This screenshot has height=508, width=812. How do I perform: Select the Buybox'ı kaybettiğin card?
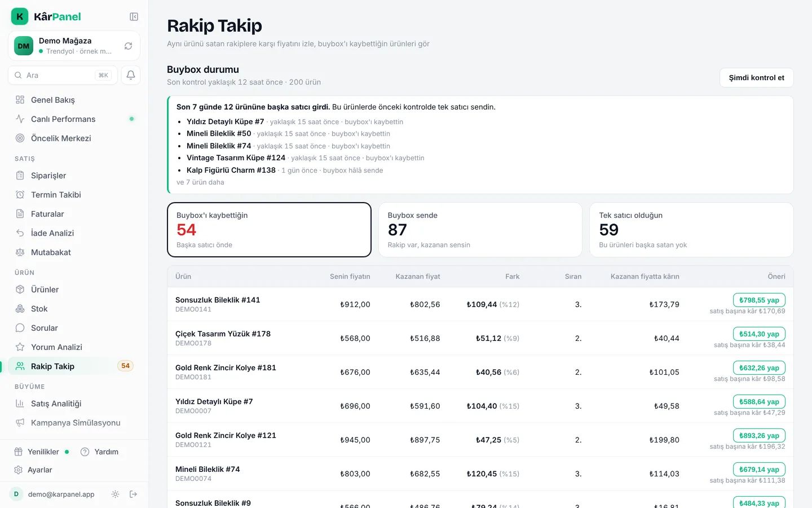[269, 230]
